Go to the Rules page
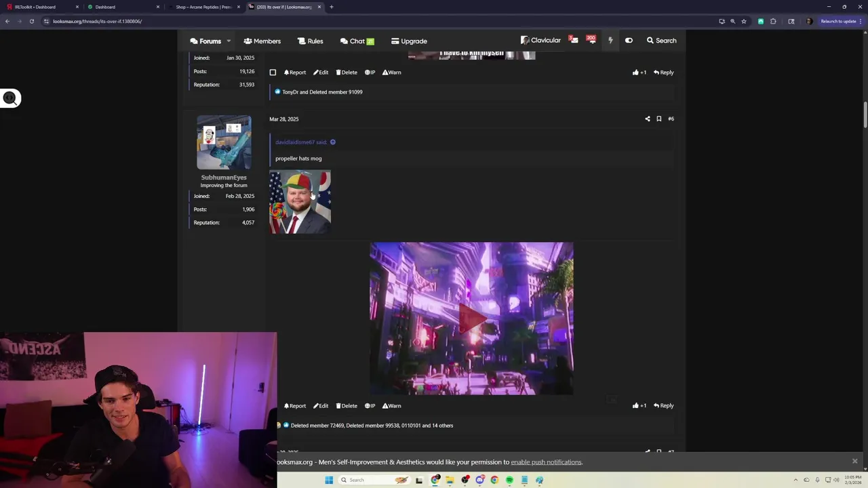This screenshot has width=868, height=488. (310, 41)
